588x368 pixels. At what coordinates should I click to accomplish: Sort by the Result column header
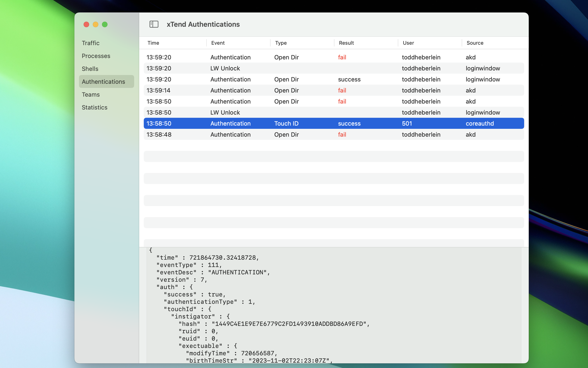pyautogui.click(x=346, y=43)
